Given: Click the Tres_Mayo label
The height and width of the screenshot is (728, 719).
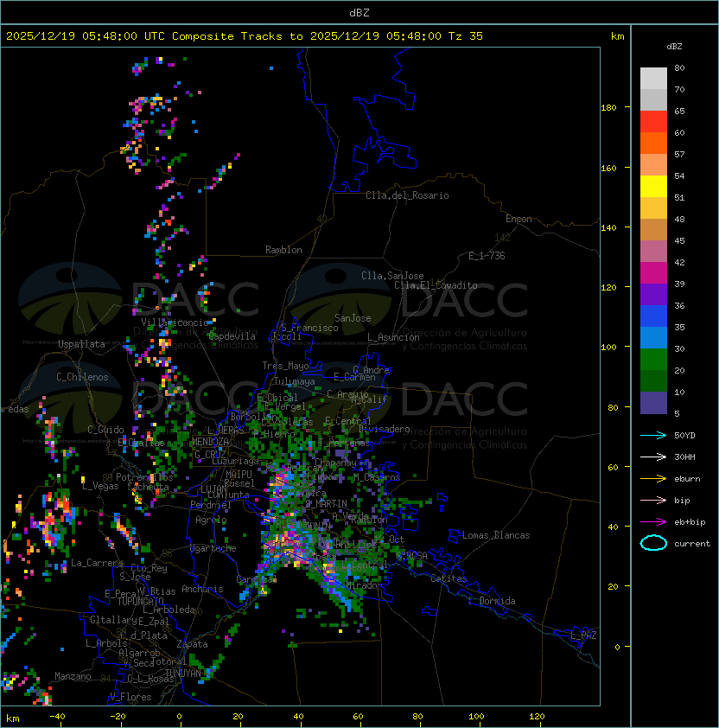Looking at the screenshot, I should click(x=285, y=366).
